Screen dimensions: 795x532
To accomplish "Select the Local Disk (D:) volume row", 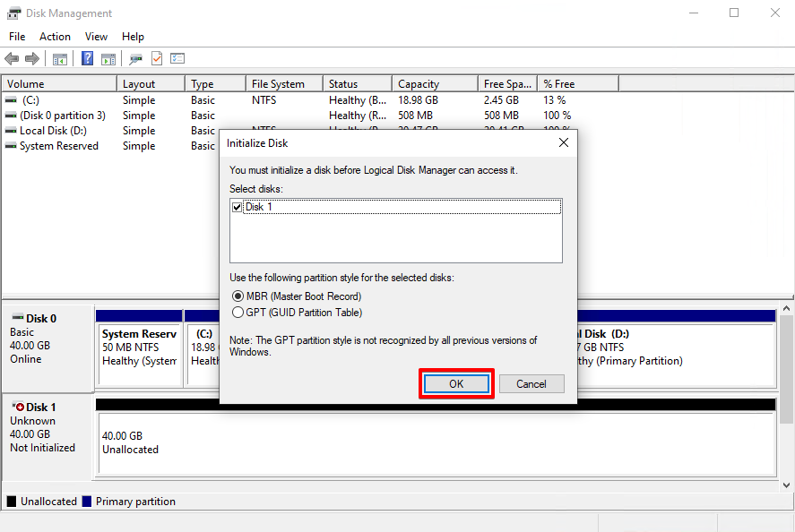I will (x=54, y=130).
